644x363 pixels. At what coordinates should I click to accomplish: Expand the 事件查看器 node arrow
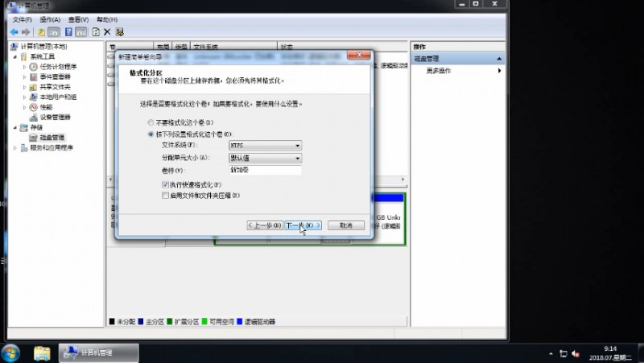[x=24, y=76]
